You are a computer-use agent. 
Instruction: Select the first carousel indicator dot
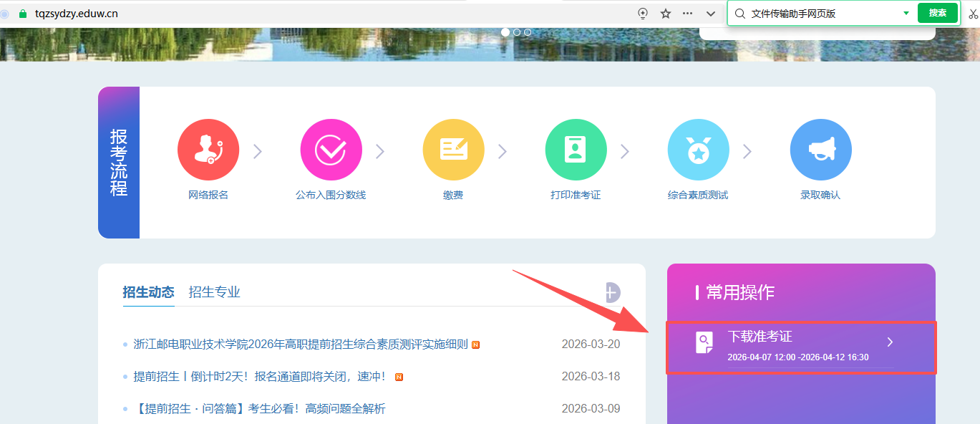(x=505, y=32)
